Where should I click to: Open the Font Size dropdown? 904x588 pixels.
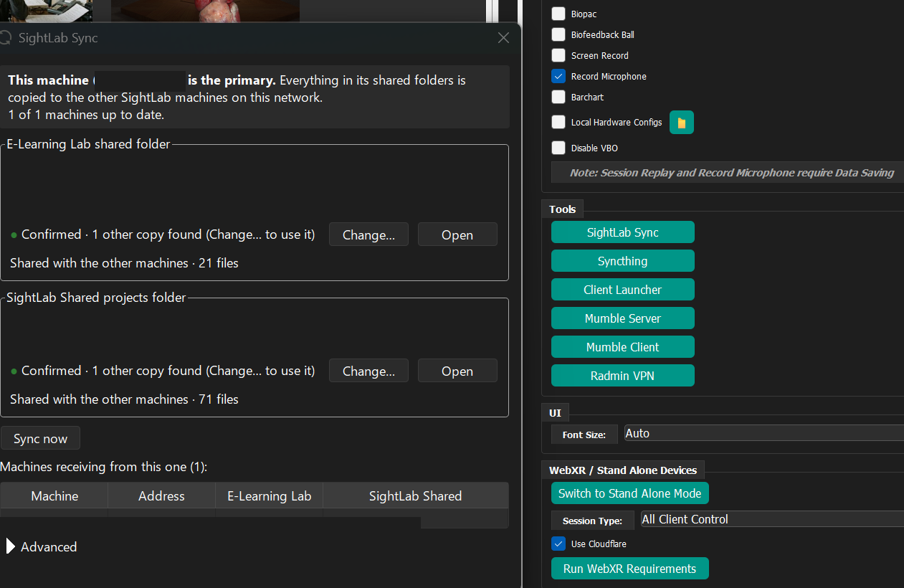(763, 433)
